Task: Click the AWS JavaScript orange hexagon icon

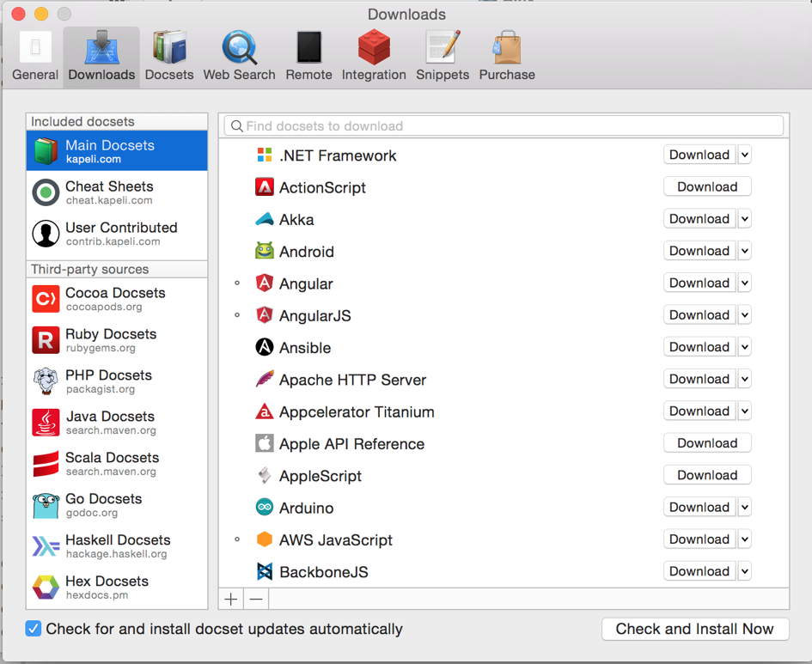Action: (x=265, y=539)
